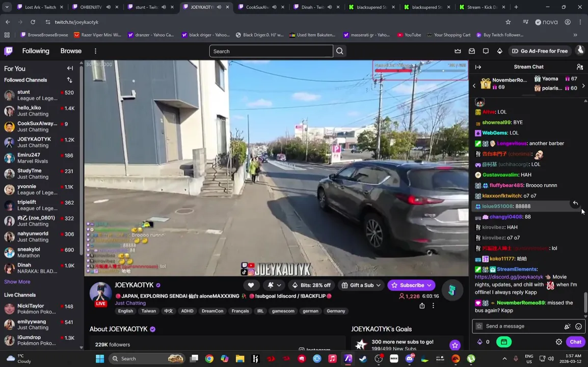Open chat emote picker icon
The width and height of the screenshot is (588, 367).
579,326
